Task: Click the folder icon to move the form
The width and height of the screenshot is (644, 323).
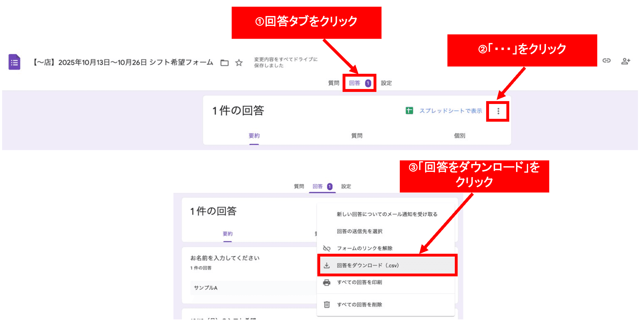Action: [224, 62]
